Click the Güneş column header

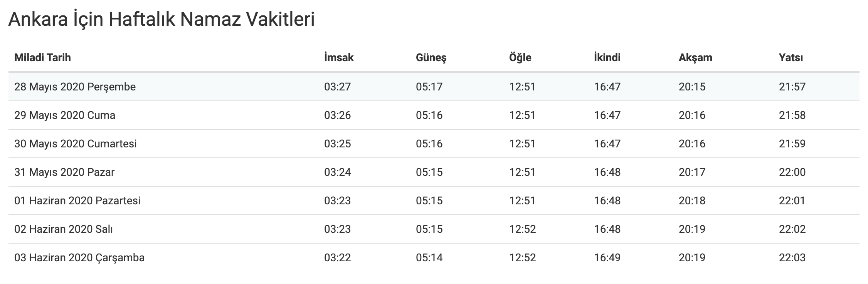(431, 58)
